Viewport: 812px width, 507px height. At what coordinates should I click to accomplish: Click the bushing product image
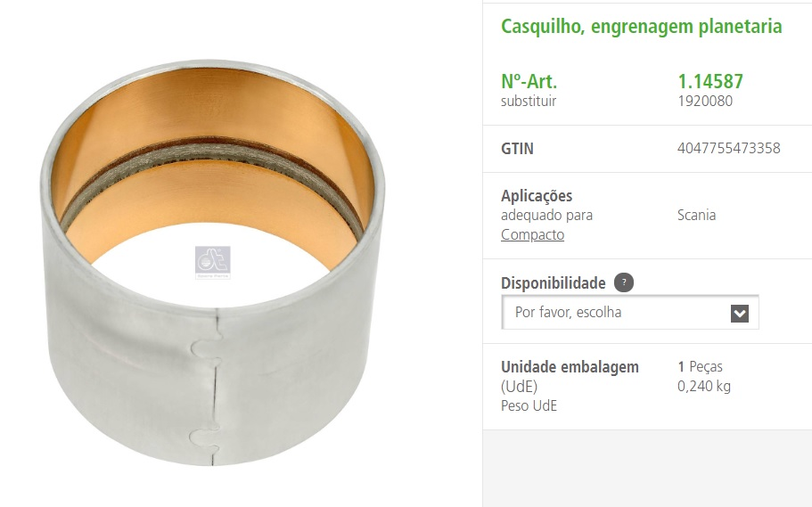212,262
